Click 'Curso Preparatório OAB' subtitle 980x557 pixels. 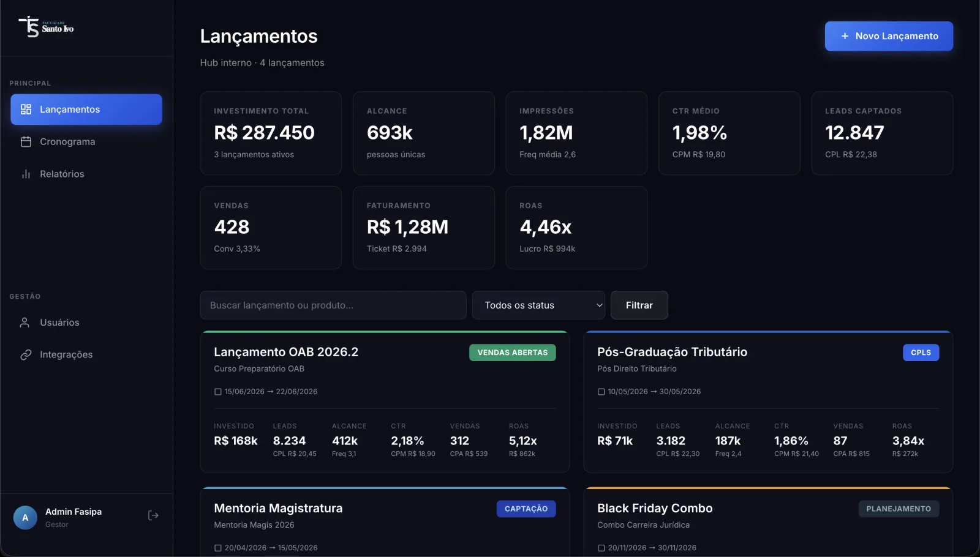(259, 369)
